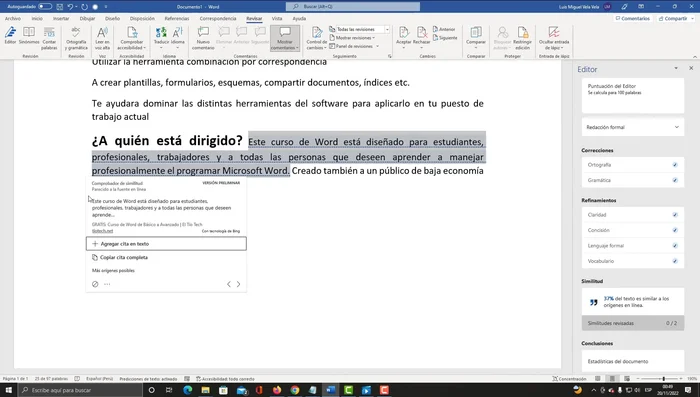Click the Compartir button
Screen dimensions: 700x397
pos(675,19)
